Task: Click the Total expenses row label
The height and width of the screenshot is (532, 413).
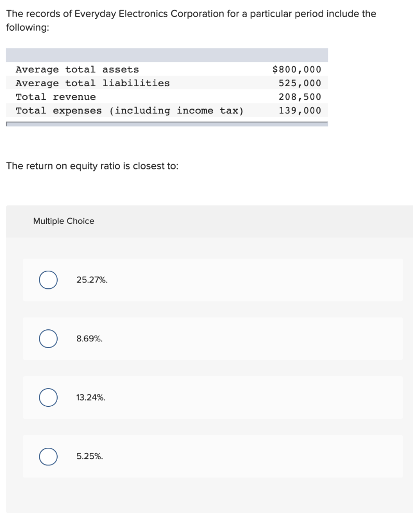Action: point(130,111)
